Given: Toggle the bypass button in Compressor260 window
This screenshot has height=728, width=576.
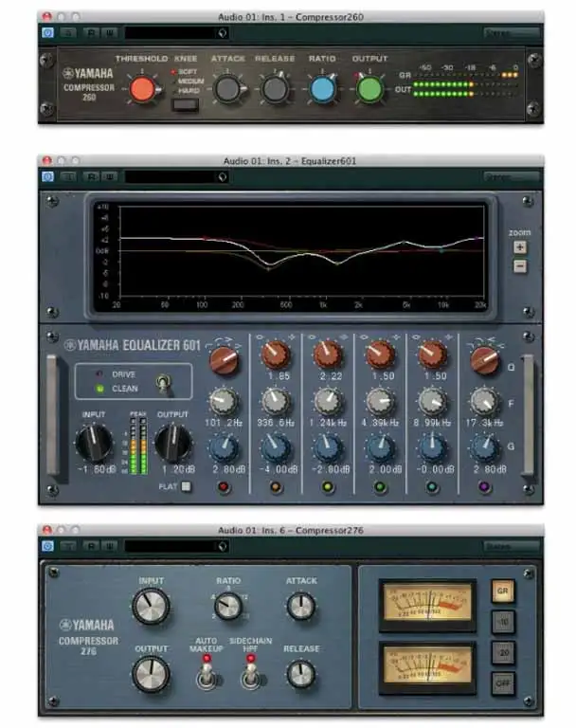Looking at the screenshot, I should coord(47,33).
